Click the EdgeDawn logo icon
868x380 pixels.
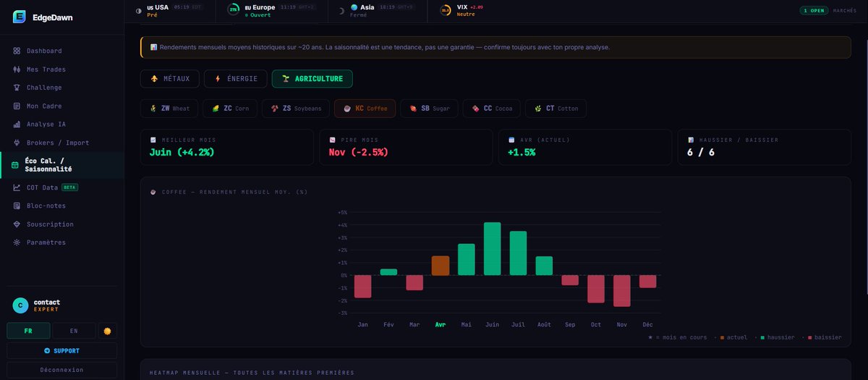pos(20,17)
